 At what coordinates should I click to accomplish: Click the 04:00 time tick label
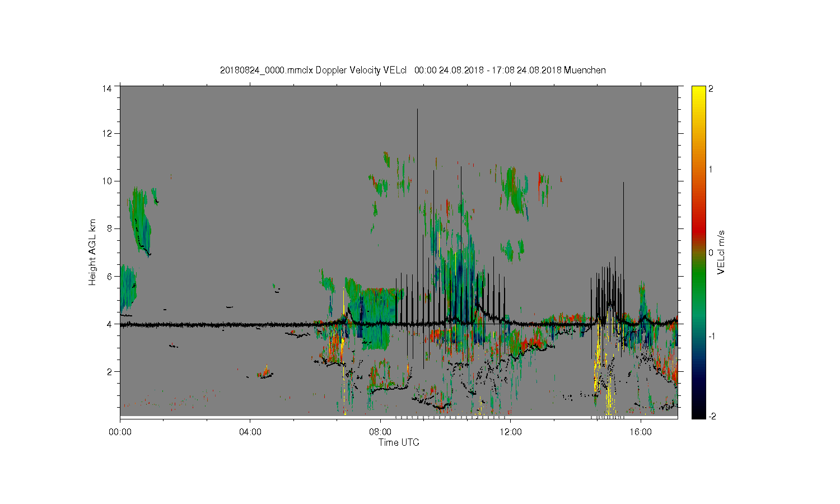coord(250,432)
